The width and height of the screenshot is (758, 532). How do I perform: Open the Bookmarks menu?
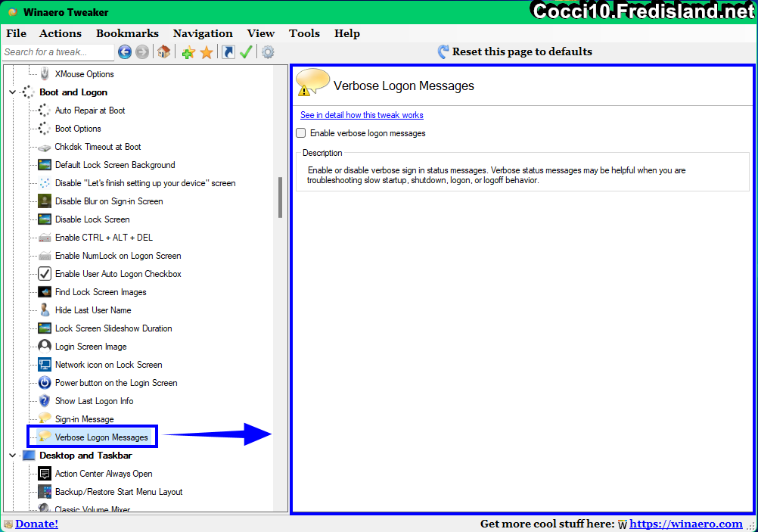pyautogui.click(x=127, y=33)
